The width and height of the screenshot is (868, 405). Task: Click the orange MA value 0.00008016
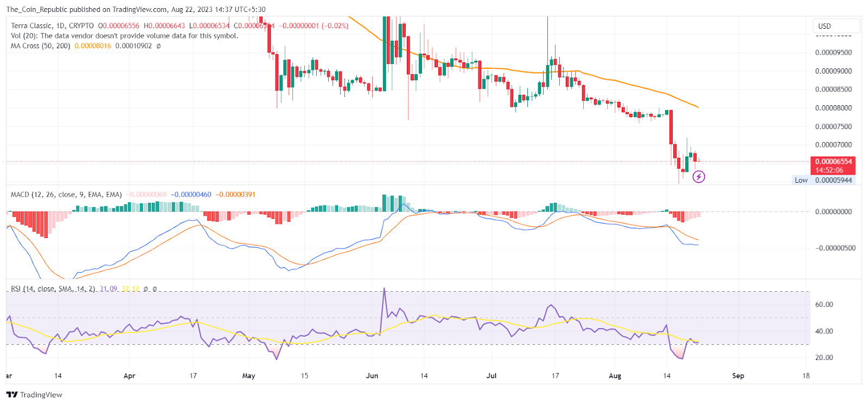pyautogui.click(x=93, y=46)
